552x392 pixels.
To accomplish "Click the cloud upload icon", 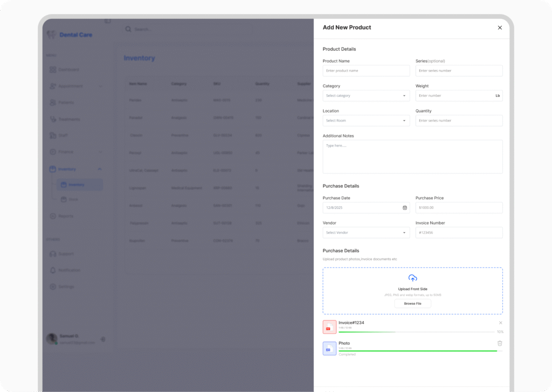I will coord(412,278).
